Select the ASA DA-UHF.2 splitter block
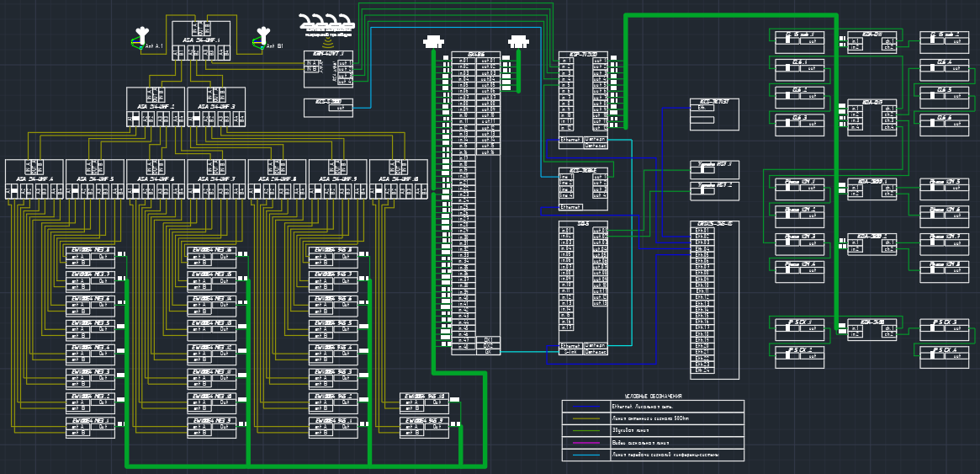This screenshot has width=980, height=474. [156, 107]
